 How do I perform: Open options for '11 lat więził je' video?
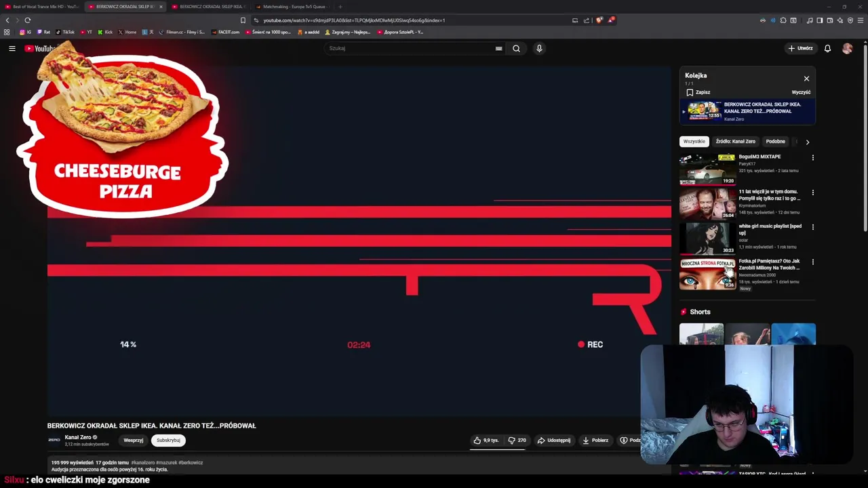click(x=812, y=192)
